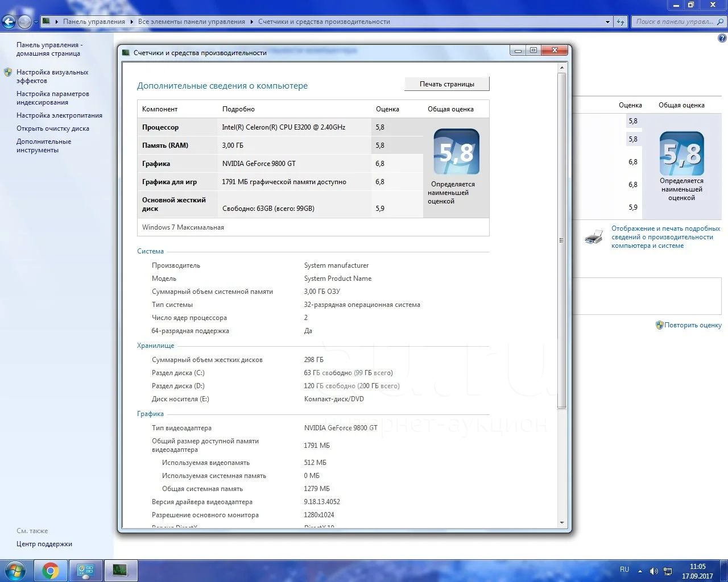The image size is (728, 582).
Task: Click the control panel icon in address bar
Action: point(47,22)
